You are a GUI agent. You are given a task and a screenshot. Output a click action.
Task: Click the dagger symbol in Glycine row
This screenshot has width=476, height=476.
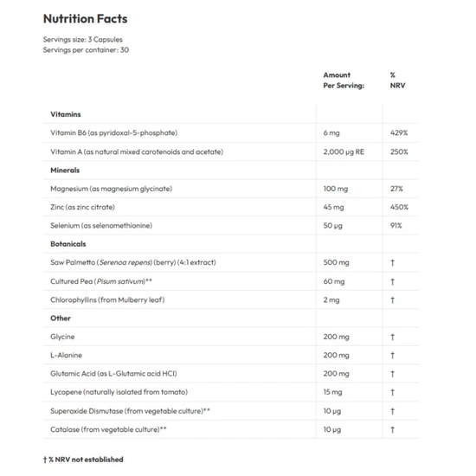coord(392,337)
